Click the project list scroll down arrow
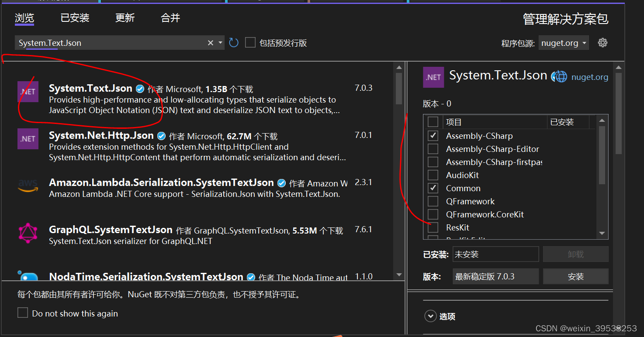This screenshot has height=337, width=644. coord(602,234)
